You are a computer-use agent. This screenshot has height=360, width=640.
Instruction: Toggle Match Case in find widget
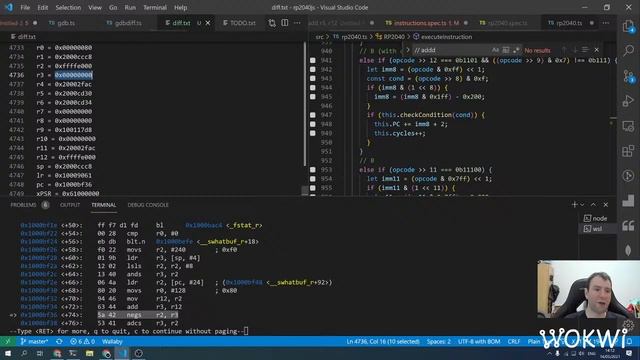495,50
